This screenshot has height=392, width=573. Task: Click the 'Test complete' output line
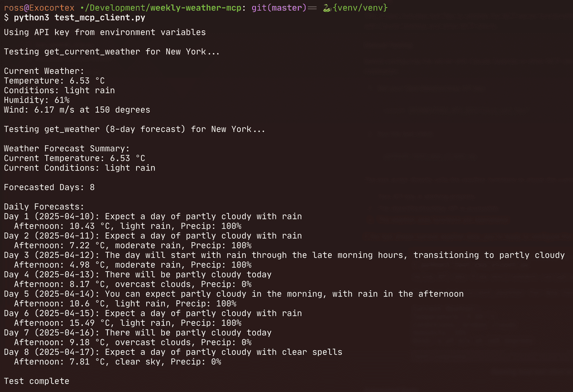tap(36, 381)
